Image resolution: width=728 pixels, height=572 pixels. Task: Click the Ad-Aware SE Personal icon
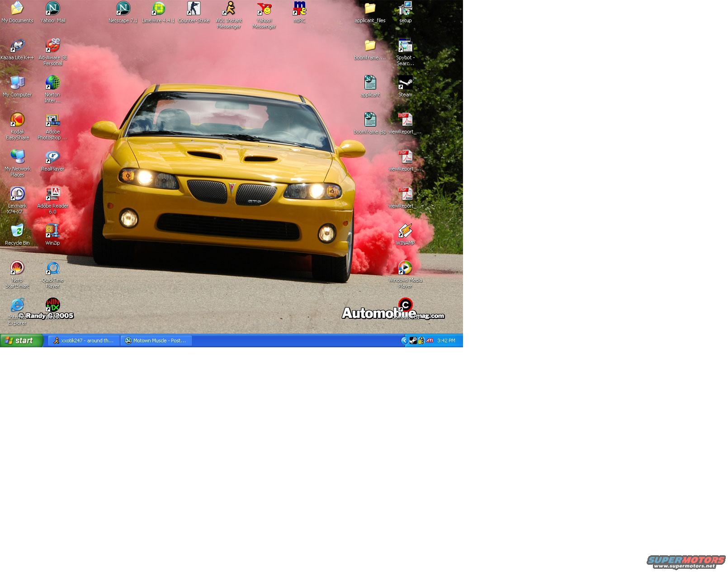(x=52, y=52)
